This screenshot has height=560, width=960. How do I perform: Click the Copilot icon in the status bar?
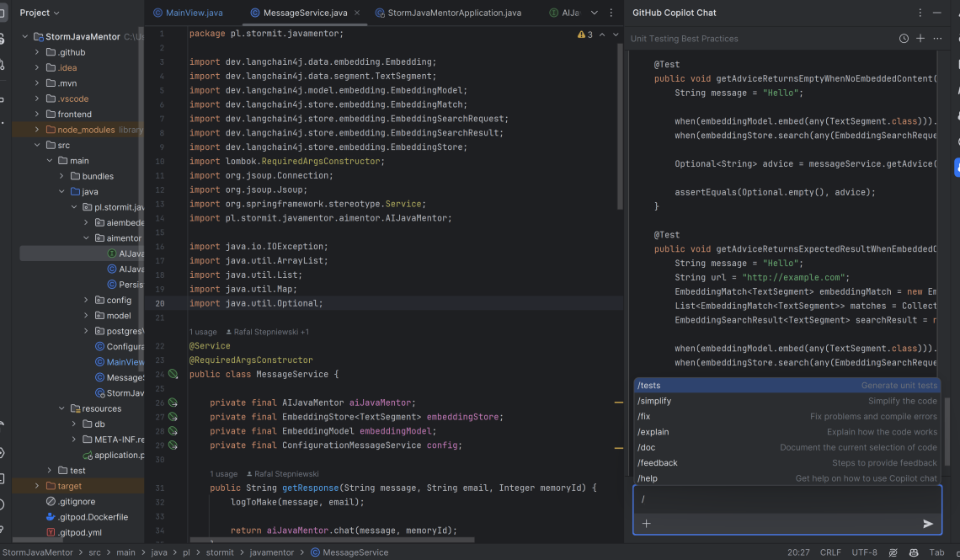913,552
